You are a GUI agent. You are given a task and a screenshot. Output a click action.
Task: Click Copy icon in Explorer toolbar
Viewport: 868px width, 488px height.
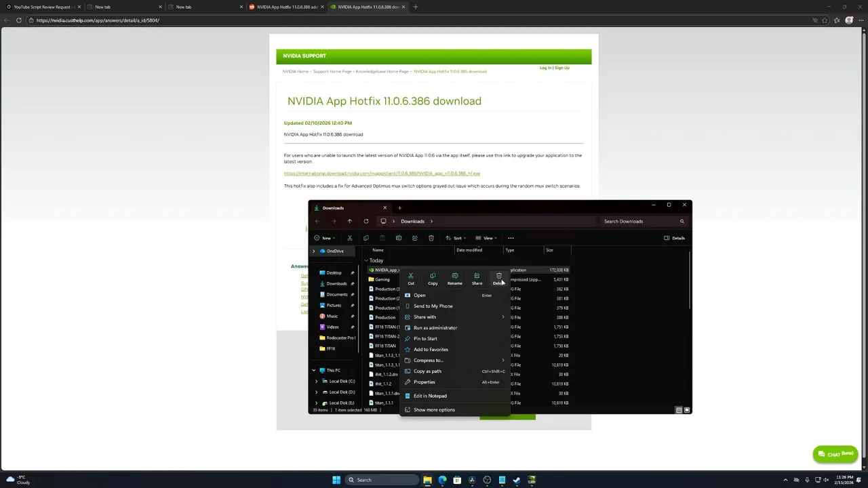[366, 238]
